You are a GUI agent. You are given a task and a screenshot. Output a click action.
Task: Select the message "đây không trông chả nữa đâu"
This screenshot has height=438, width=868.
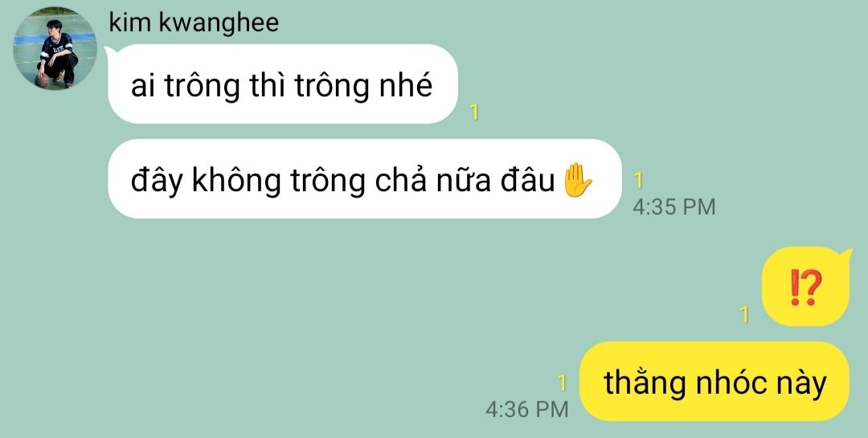[x=364, y=179]
